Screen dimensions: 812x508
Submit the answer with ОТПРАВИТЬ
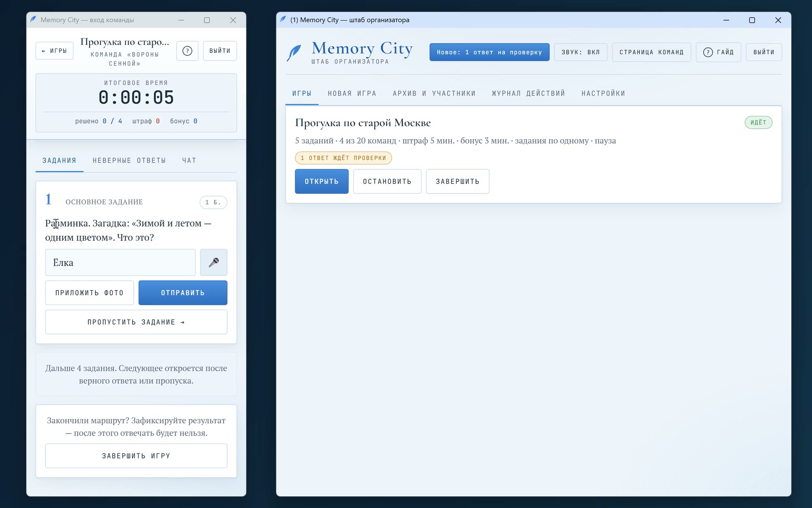pos(183,293)
